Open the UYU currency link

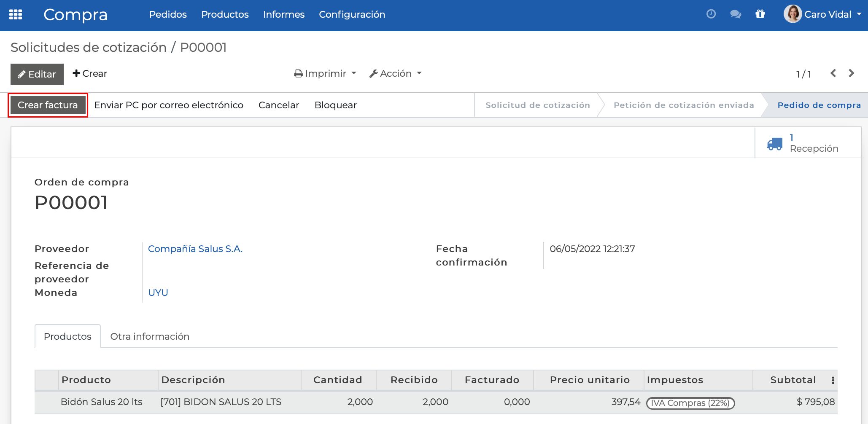click(x=158, y=292)
